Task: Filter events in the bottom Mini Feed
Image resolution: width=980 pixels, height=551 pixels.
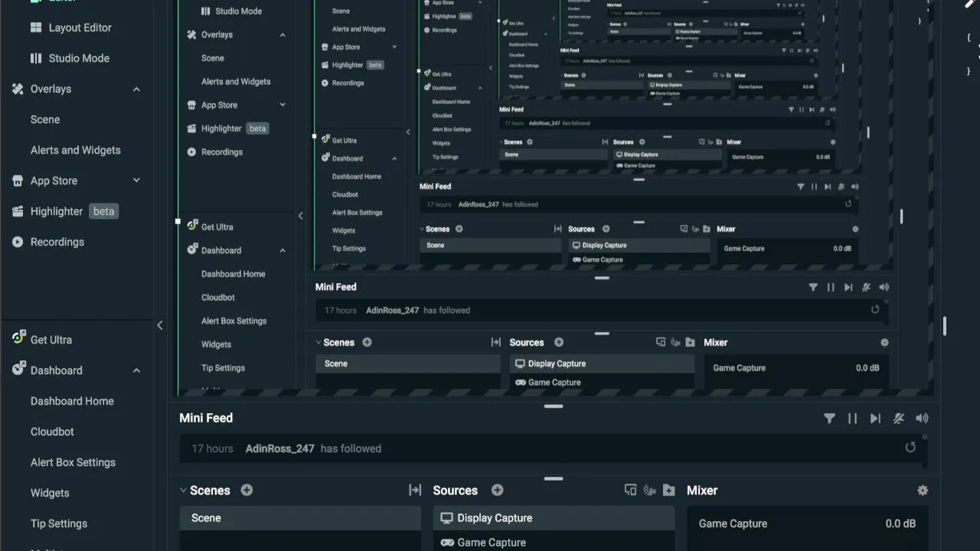Action: point(829,419)
